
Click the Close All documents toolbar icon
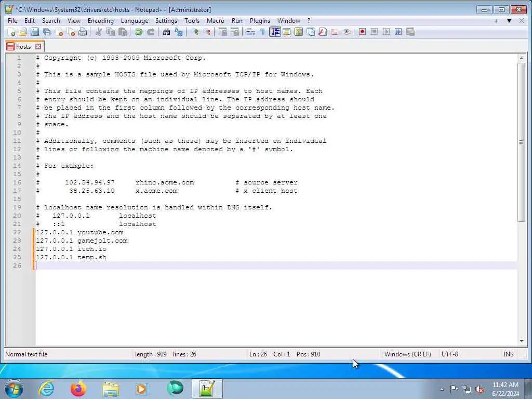tap(71, 32)
